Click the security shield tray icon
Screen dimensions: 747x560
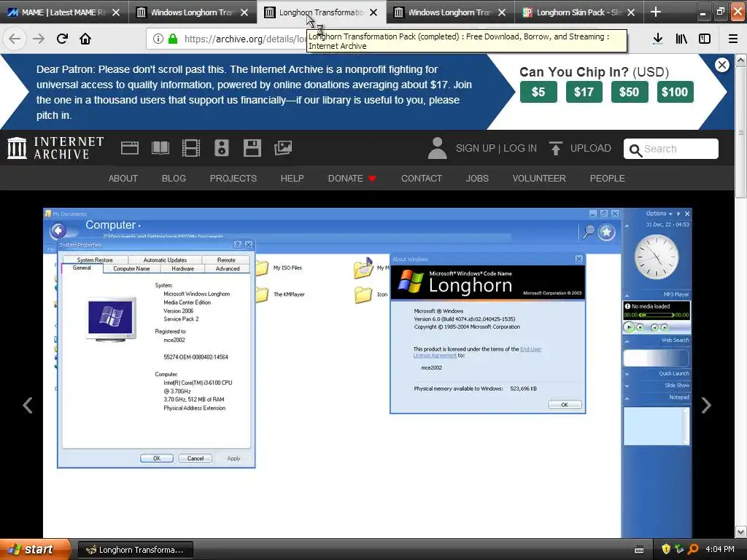pos(667,550)
